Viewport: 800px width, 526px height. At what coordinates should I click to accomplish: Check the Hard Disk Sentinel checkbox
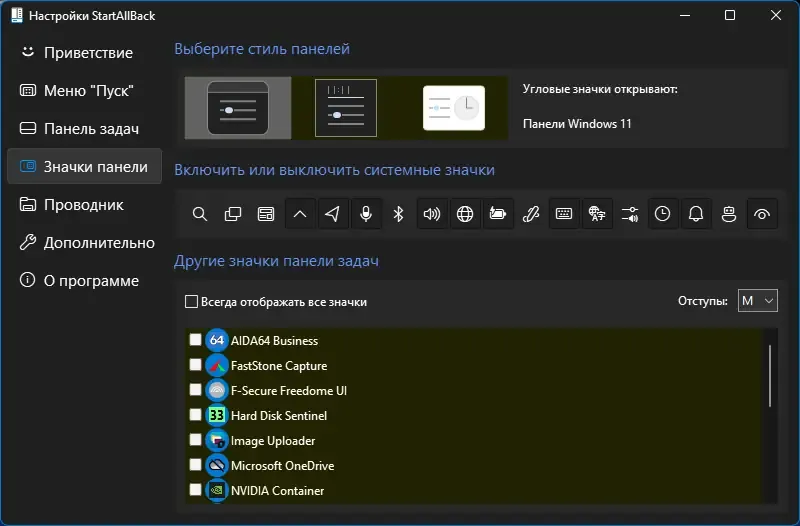(195, 414)
